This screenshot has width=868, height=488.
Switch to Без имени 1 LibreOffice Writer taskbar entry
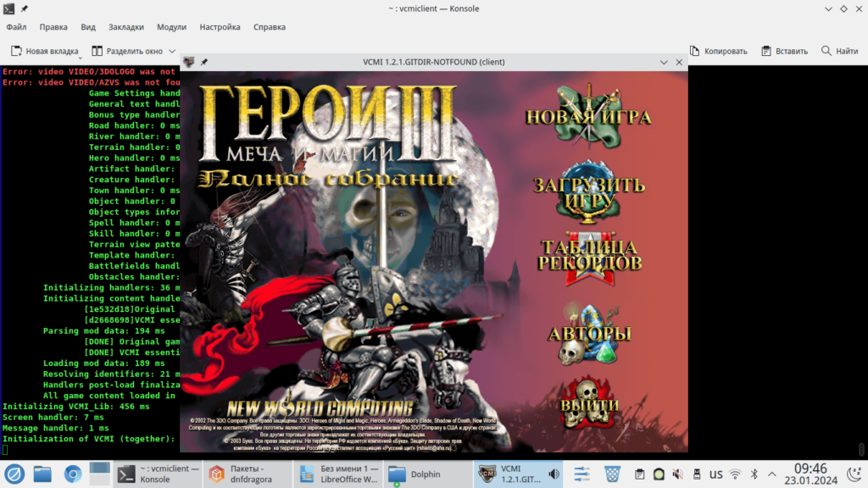point(338,474)
